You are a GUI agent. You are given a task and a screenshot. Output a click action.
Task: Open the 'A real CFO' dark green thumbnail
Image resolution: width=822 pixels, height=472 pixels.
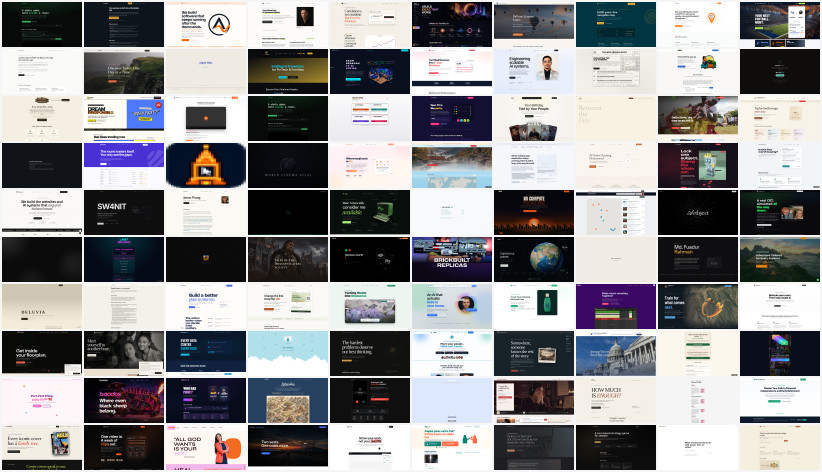click(780, 213)
